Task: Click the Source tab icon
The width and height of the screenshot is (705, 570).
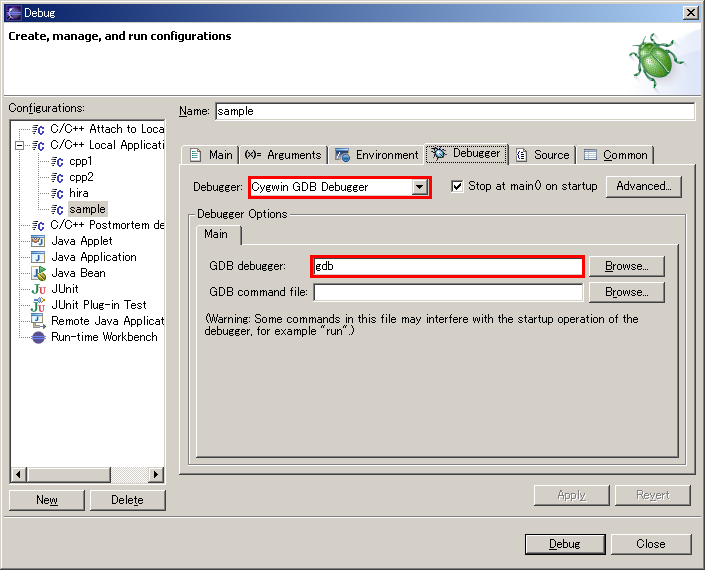Action: pos(522,155)
